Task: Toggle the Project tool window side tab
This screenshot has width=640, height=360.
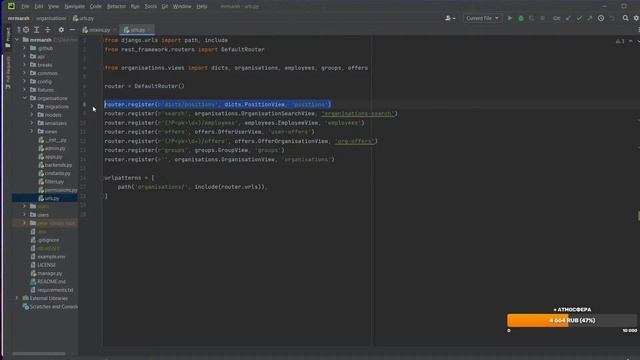Action: click(x=8, y=38)
